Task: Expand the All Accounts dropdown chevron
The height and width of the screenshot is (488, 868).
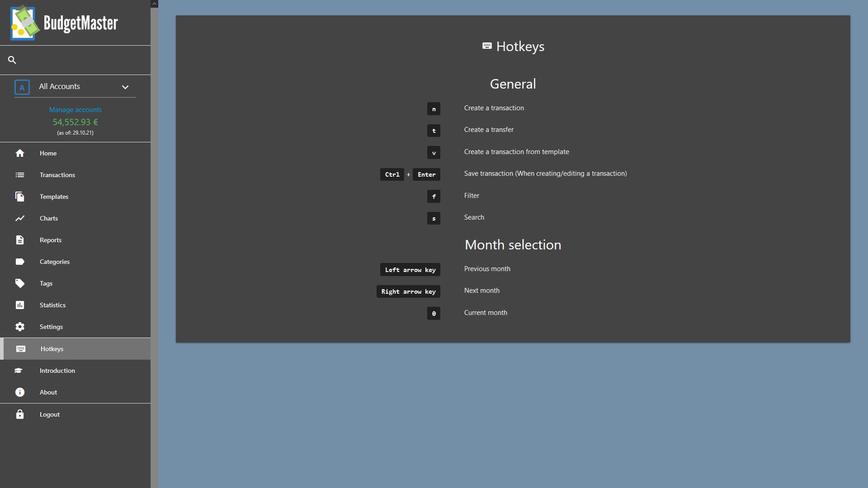Action: [125, 87]
